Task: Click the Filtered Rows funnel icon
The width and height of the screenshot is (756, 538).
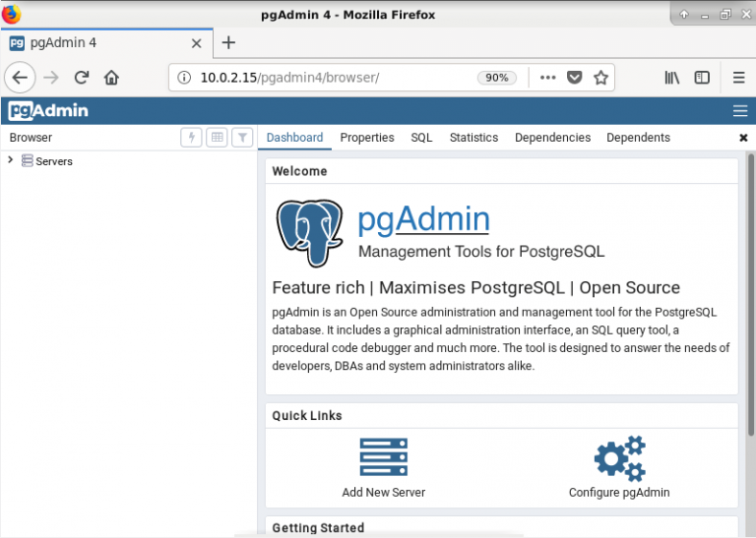Action: pos(242,138)
